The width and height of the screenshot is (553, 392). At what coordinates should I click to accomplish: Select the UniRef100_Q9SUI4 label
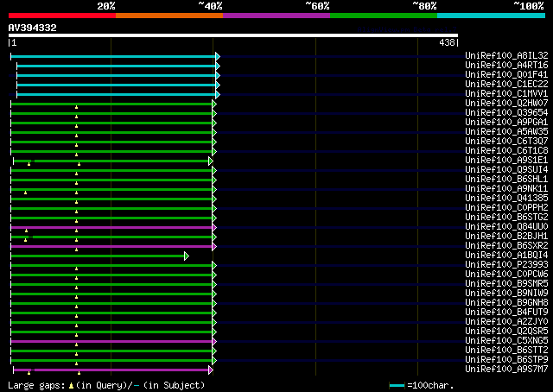506,169
